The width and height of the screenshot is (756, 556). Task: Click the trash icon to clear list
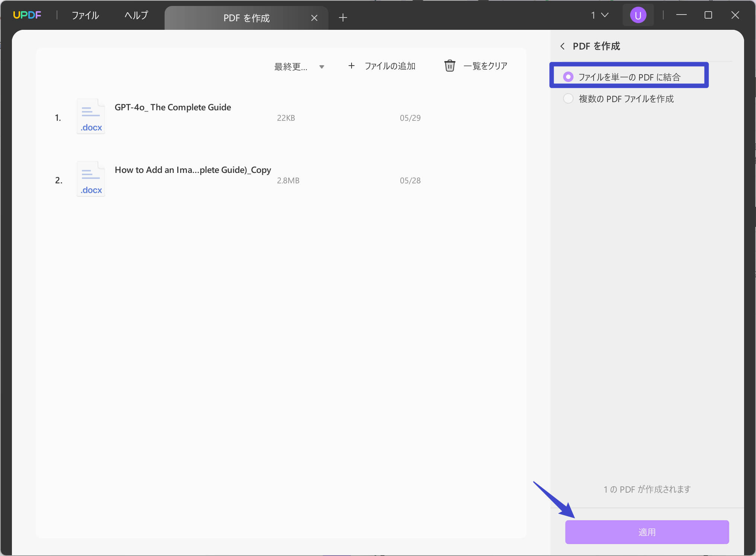(450, 66)
